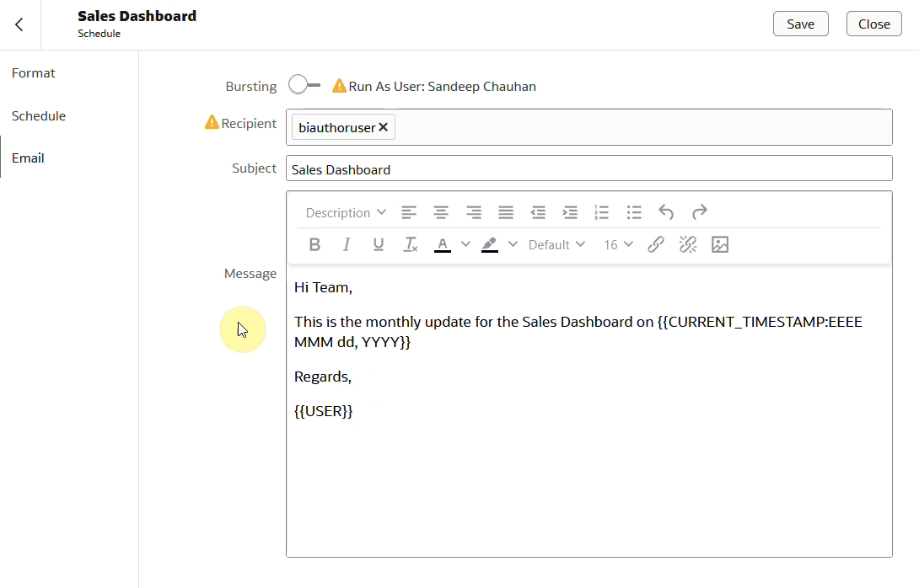Screen dimensions: 919x588
Task: Apply italic formatting
Action: pos(347,244)
